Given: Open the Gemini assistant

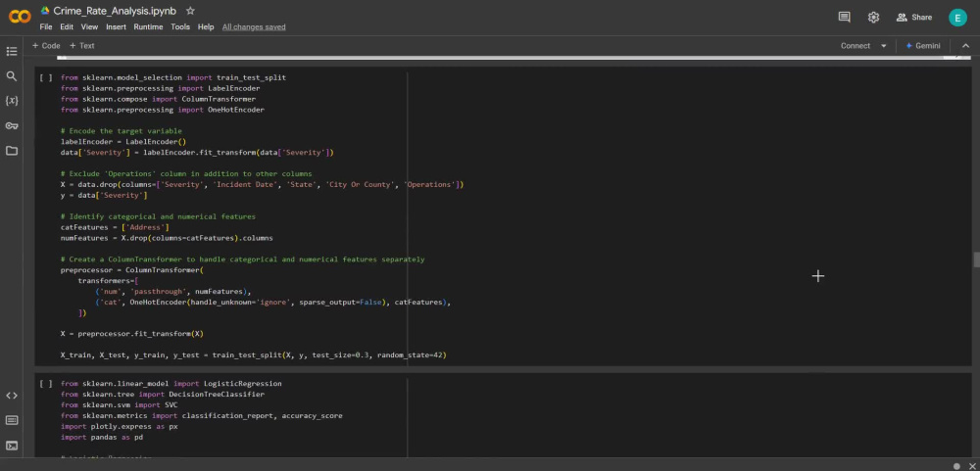Looking at the screenshot, I should click(x=922, y=46).
